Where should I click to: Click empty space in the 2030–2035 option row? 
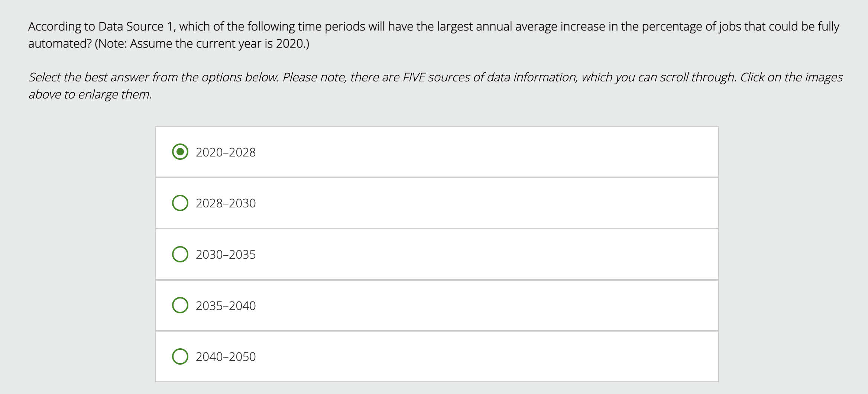tap(483, 254)
